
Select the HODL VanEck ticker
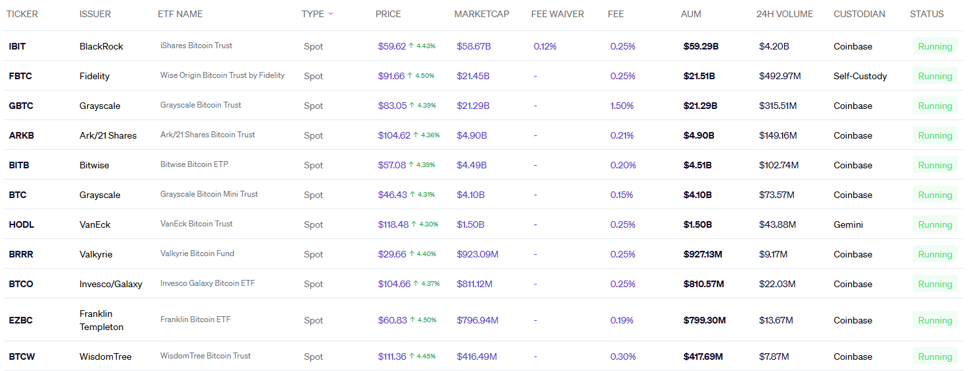click(x=21, y=224)
